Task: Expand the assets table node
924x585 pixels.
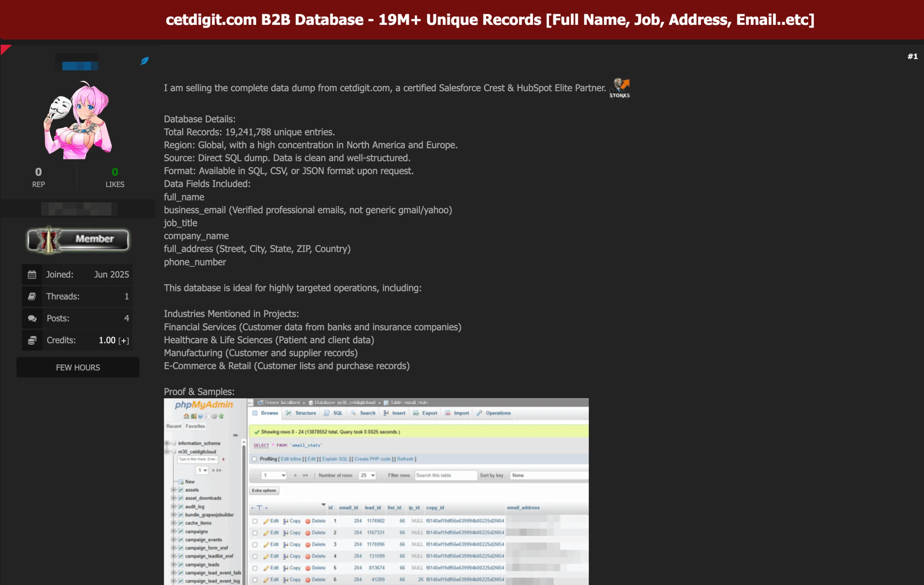Action: 174,490
